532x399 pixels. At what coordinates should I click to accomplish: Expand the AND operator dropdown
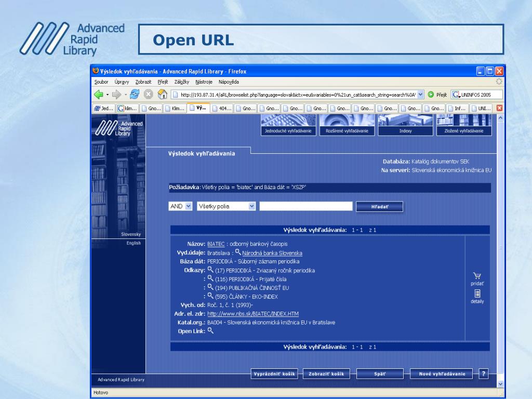pyautogui.click(x=188, y=206)
